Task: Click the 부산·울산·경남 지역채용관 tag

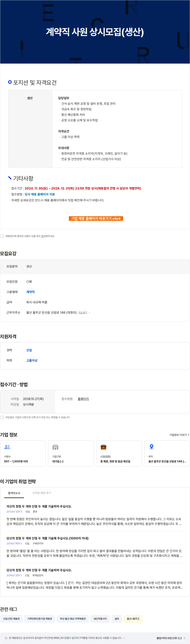Action: (73, 618)
